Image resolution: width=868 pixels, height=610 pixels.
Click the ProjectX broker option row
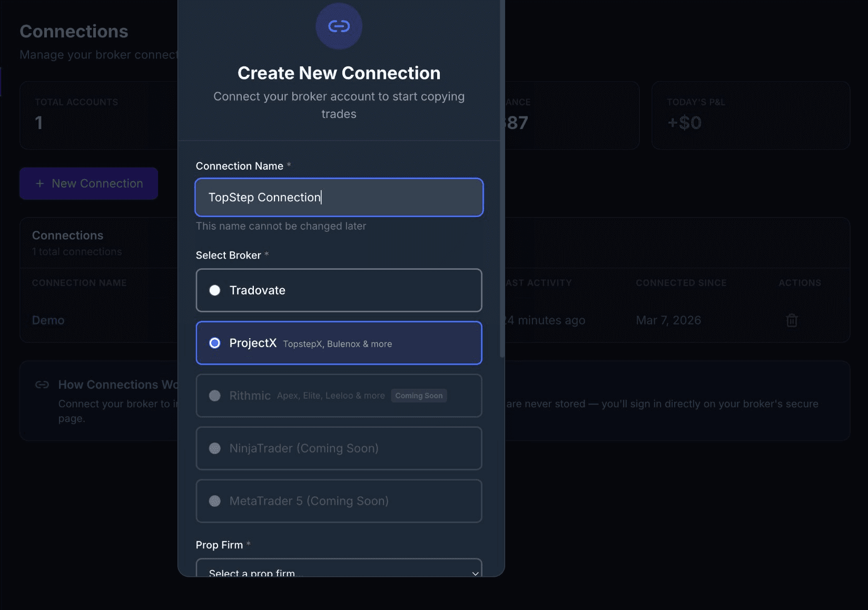pos(339,343)
